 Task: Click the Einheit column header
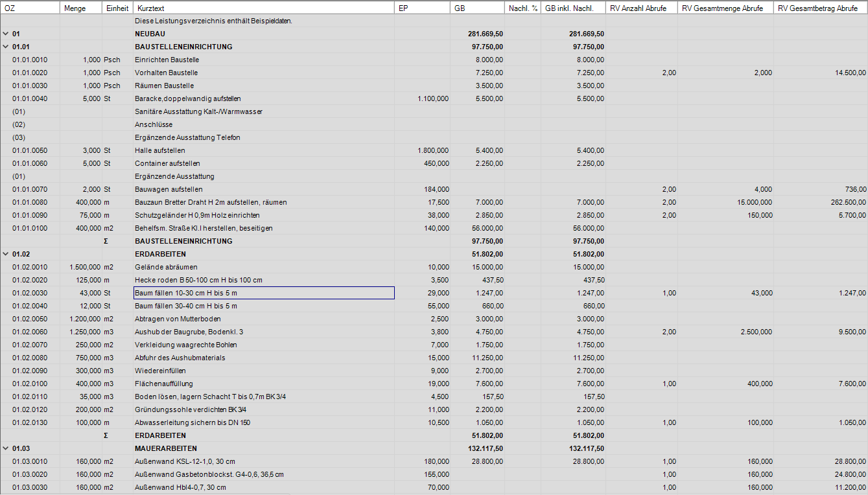point(117,8)
